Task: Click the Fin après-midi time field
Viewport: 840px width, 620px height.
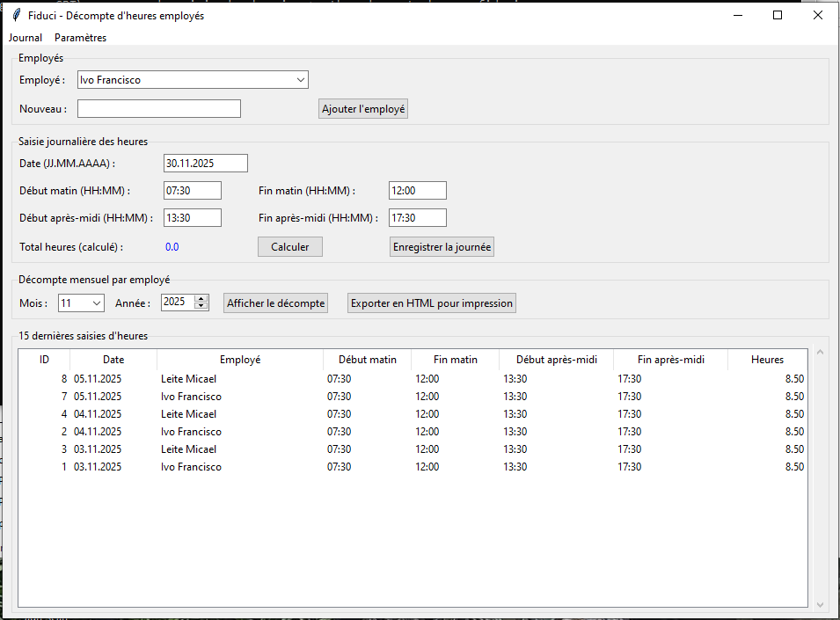Action: [417, 218]
